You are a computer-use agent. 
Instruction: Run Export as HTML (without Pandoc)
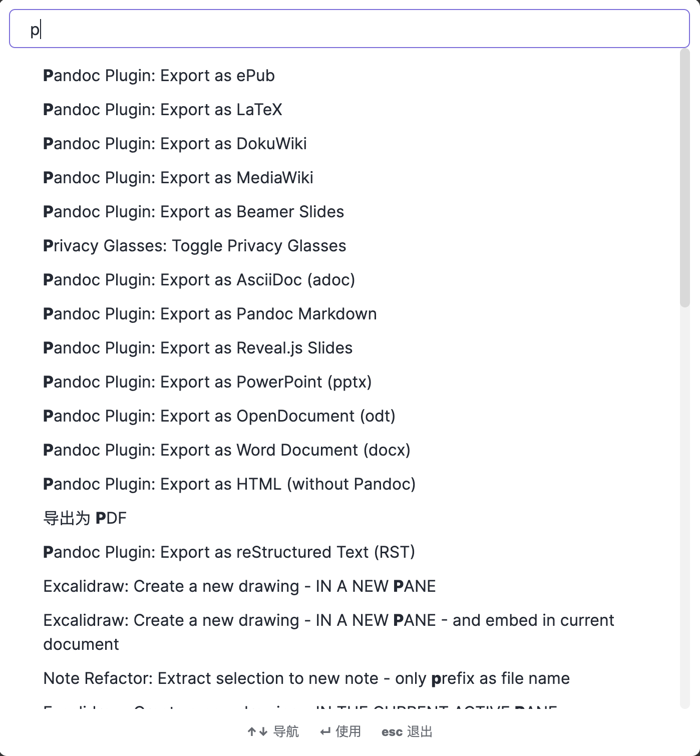tap(229, 484)
